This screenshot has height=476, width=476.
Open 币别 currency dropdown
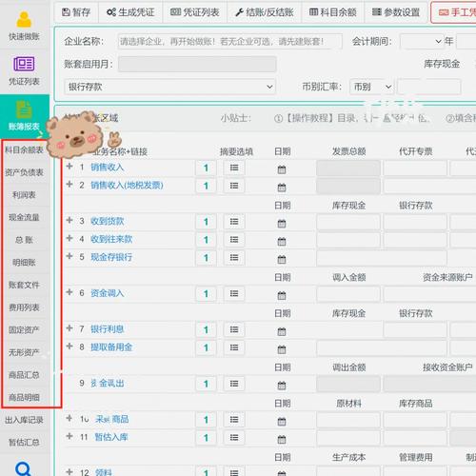(372, 87)
